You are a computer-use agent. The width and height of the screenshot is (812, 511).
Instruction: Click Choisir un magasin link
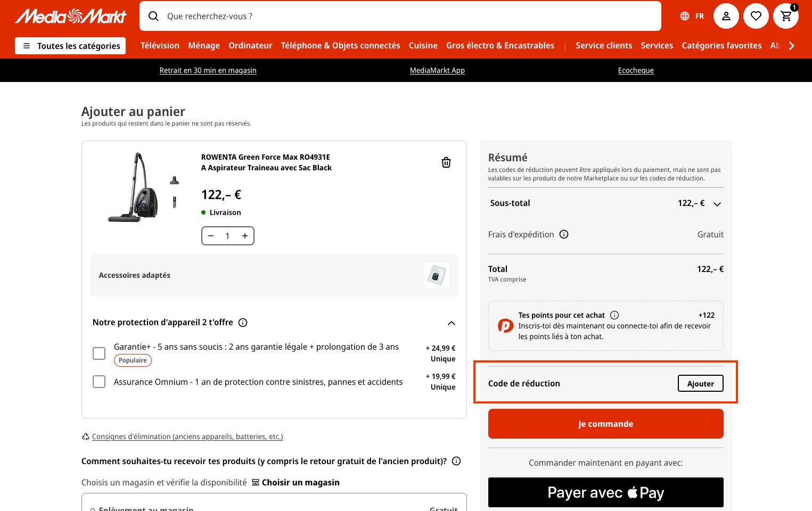(301, 482)
